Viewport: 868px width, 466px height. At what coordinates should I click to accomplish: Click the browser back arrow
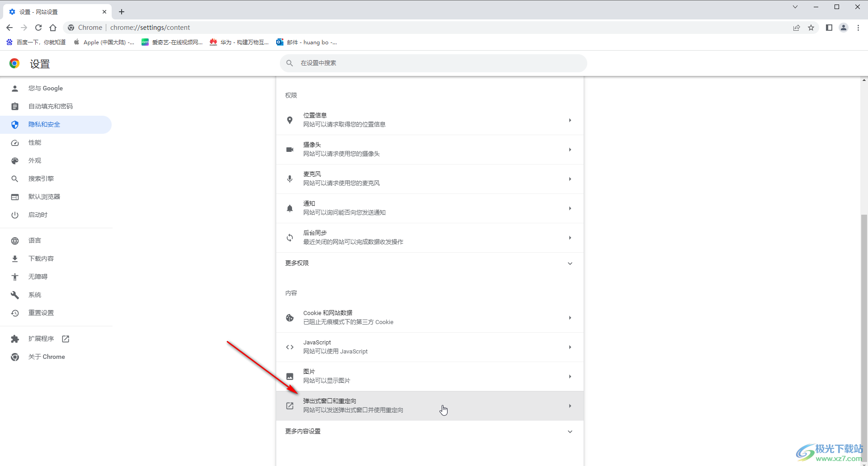pos(9,28)
